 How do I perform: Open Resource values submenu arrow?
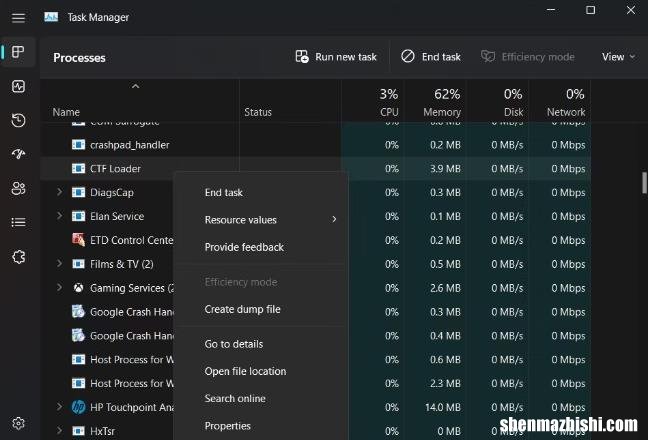click(334, 219)
